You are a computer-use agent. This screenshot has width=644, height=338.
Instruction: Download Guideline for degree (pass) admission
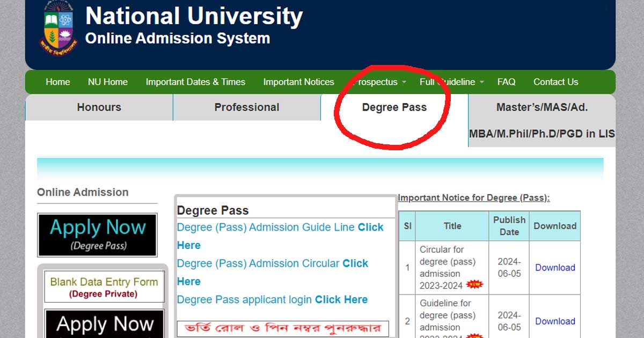pos(555,321)
